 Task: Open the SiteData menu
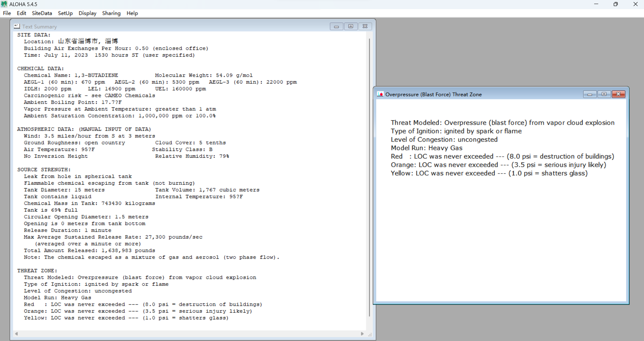click(42, 13)
